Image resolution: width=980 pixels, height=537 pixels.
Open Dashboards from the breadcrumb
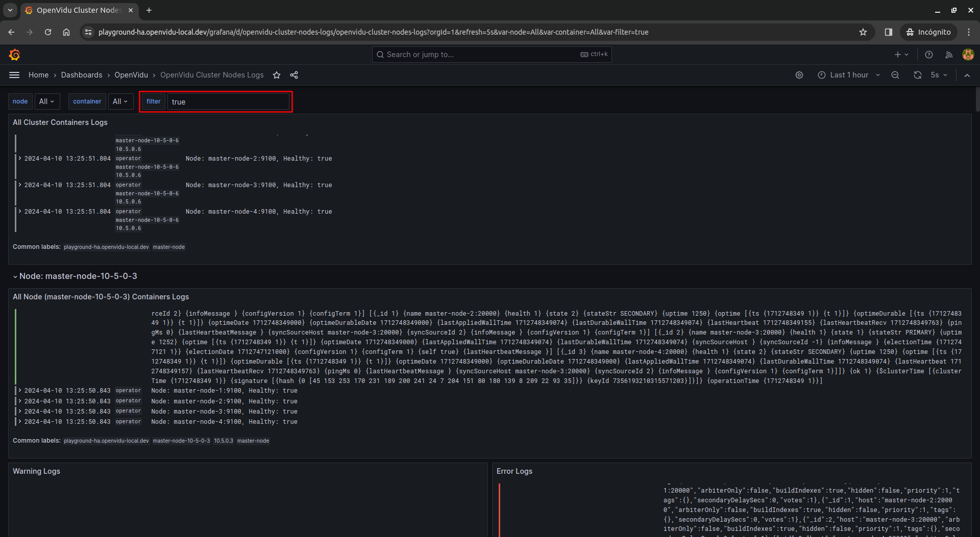click(x=81, y=75)
